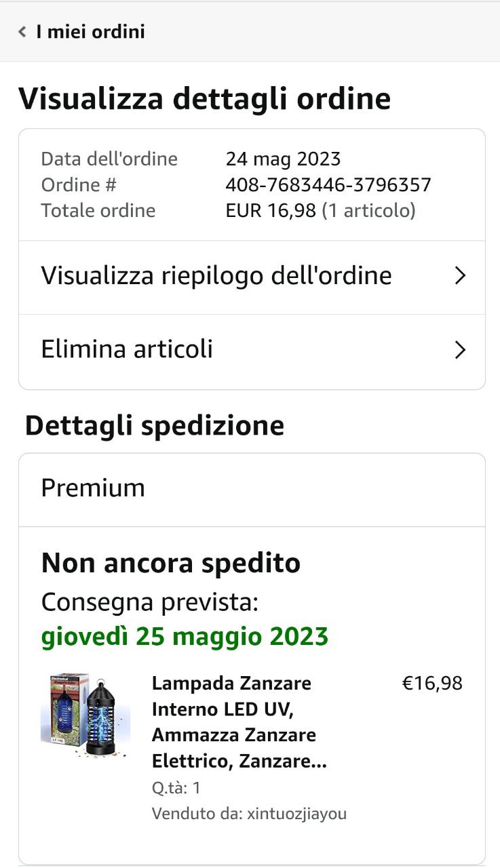Click the Consegna prevista label
500x868 pixels.
point(149,601)
